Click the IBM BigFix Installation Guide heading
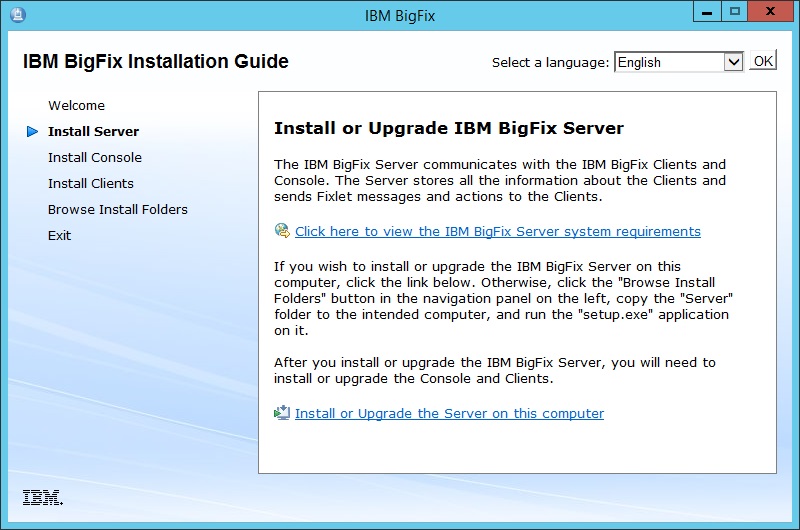This screenshot has width=800, height=530. [156, 62]
